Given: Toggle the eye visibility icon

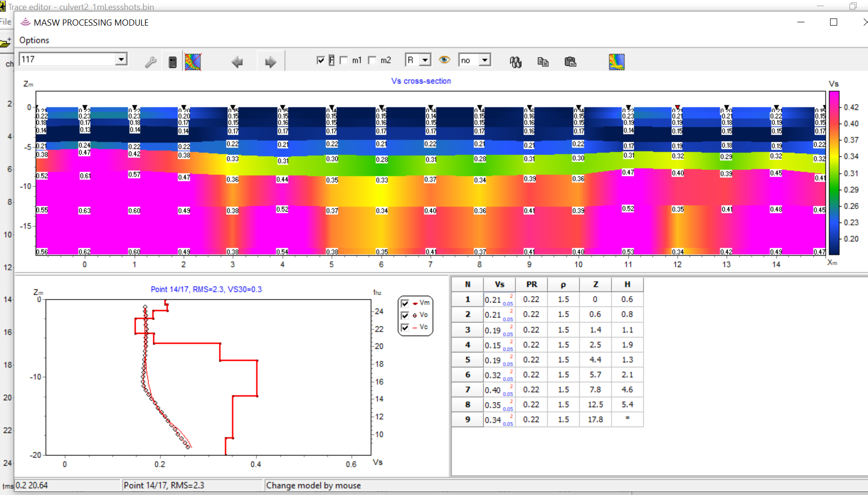Looking at the screenshot, I should coord(444,60).
